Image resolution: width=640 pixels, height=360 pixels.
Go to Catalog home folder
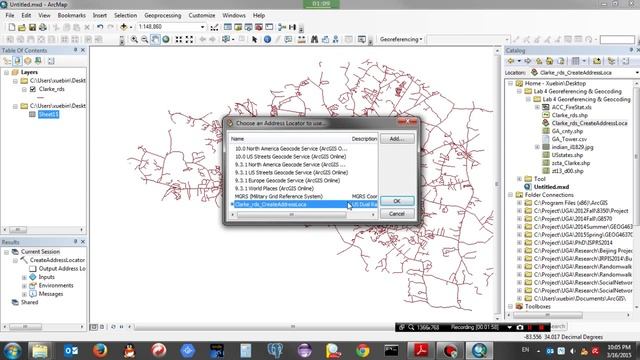pos(550,61)
